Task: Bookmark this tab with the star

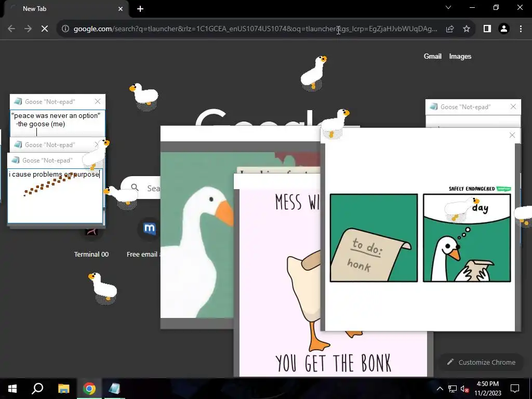Action: (467, 29)
